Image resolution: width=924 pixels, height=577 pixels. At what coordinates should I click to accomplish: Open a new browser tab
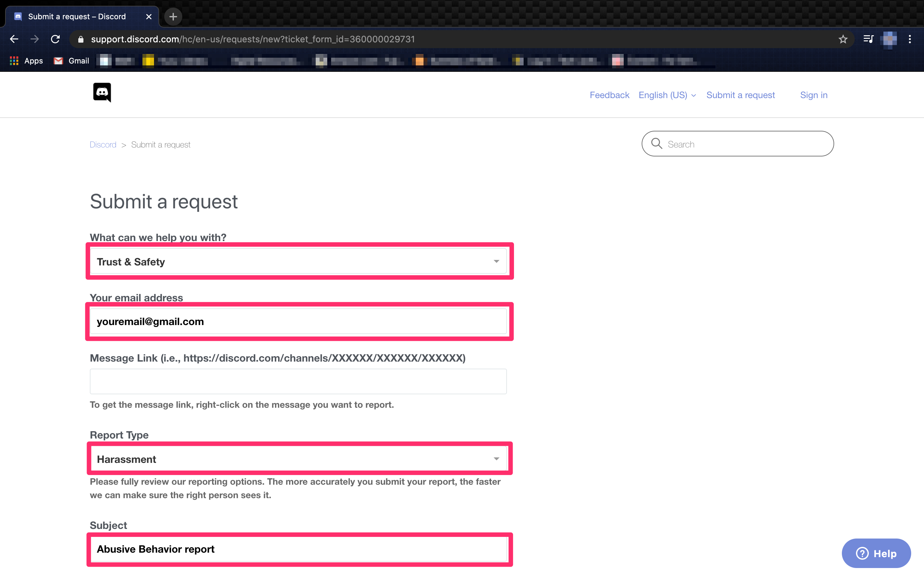click(173, 16)
